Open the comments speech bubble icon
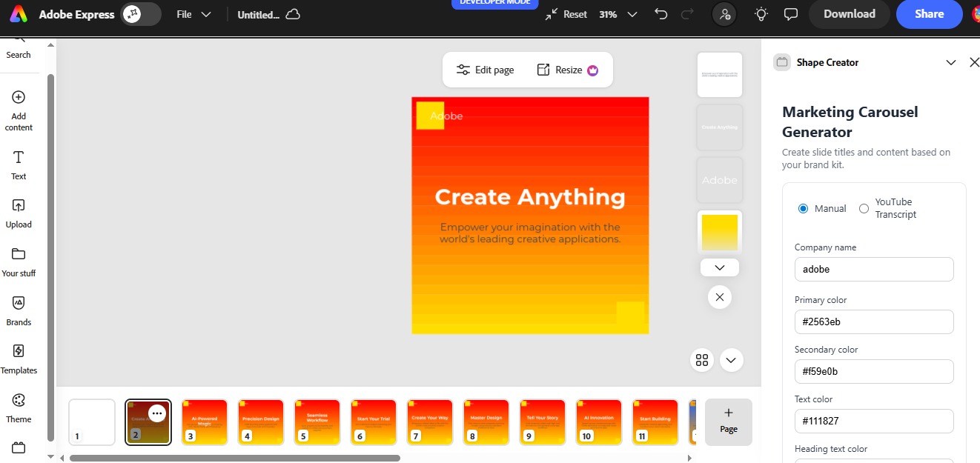The image size is (980, 463). click(x=791, y=14)
